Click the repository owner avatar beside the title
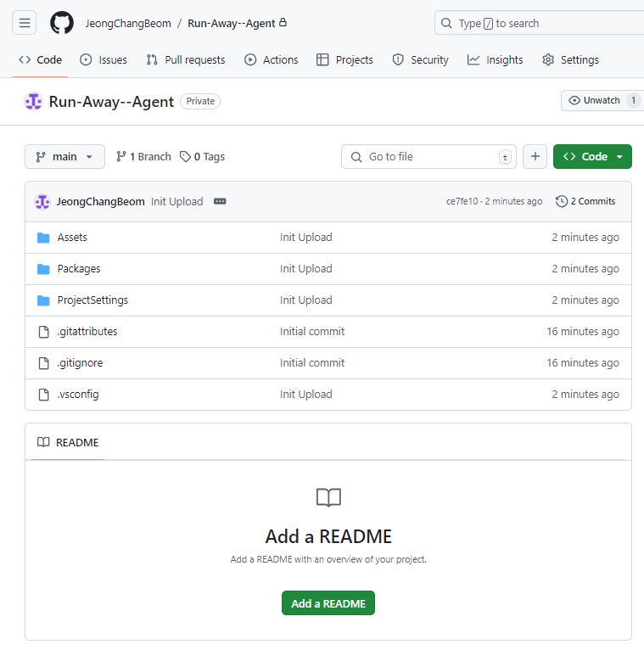644x650 pixels. click(34, 102)
